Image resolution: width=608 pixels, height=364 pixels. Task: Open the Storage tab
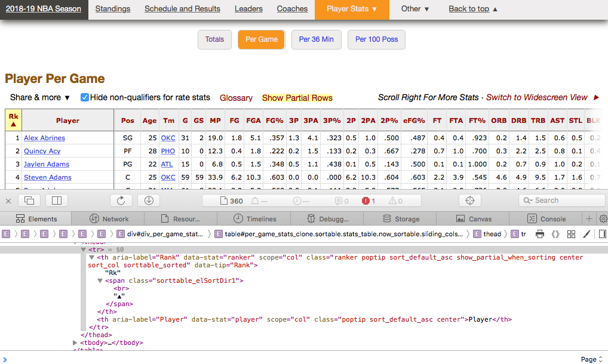click(x=401, y=219)
